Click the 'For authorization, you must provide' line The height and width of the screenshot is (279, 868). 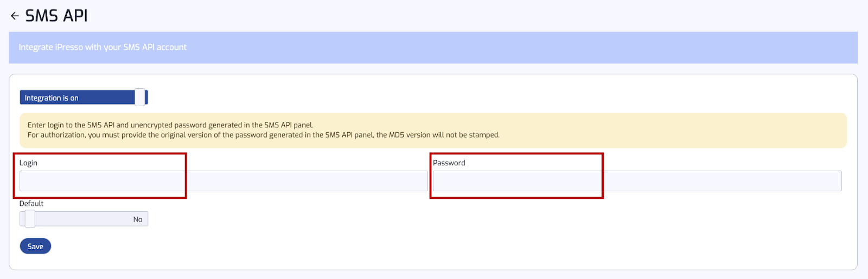pyautogui.click(x=264, y=135)
